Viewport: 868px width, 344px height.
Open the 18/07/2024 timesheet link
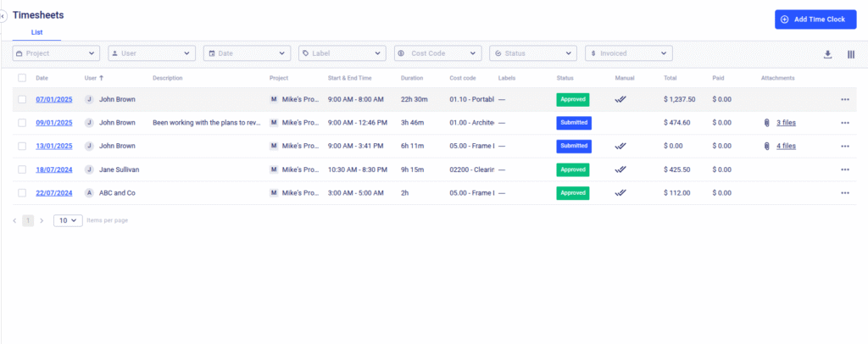[54, 169]
